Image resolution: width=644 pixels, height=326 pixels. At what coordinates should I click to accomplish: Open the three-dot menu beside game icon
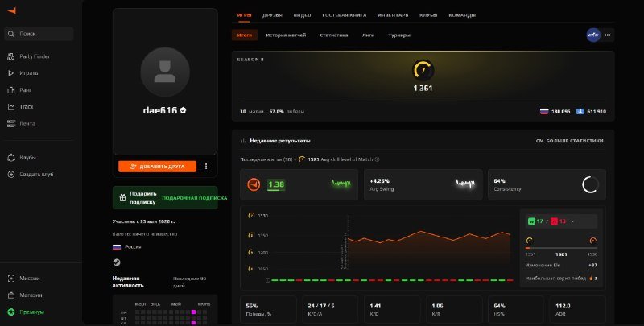(x=608, y=35)
